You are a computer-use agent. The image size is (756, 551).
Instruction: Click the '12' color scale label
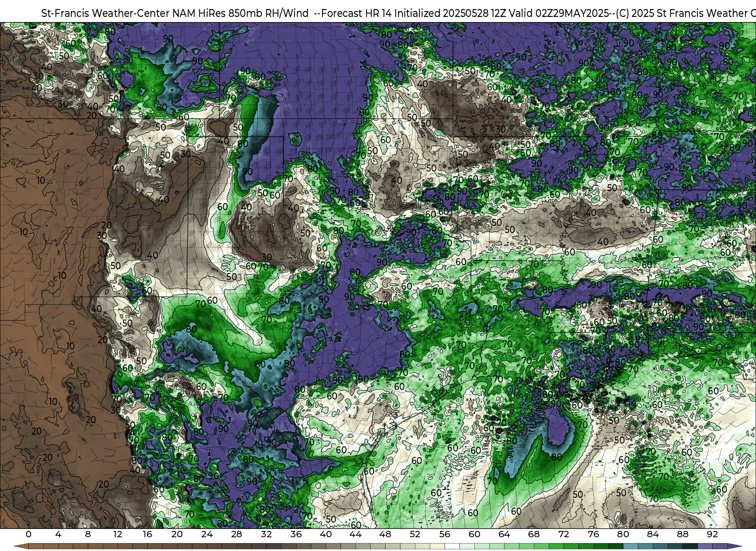tap(118, 534)
